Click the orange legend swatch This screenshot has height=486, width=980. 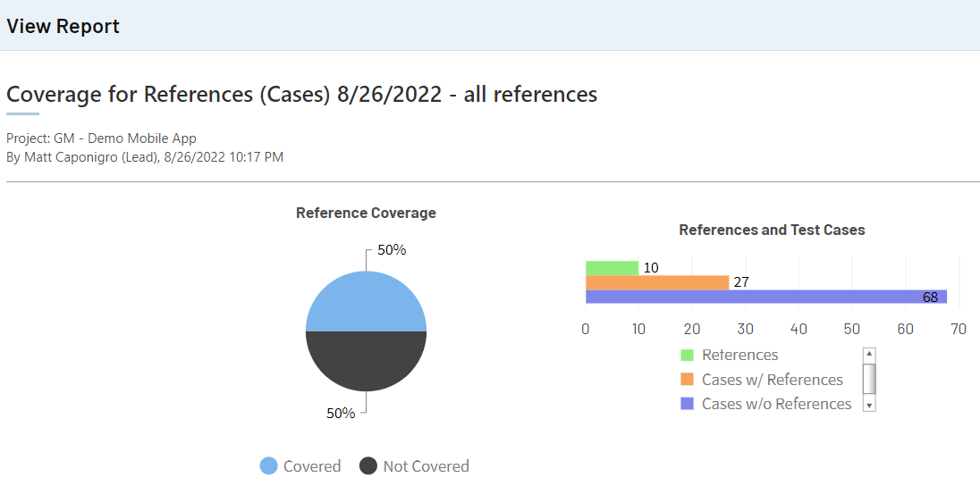pos(687,379)
